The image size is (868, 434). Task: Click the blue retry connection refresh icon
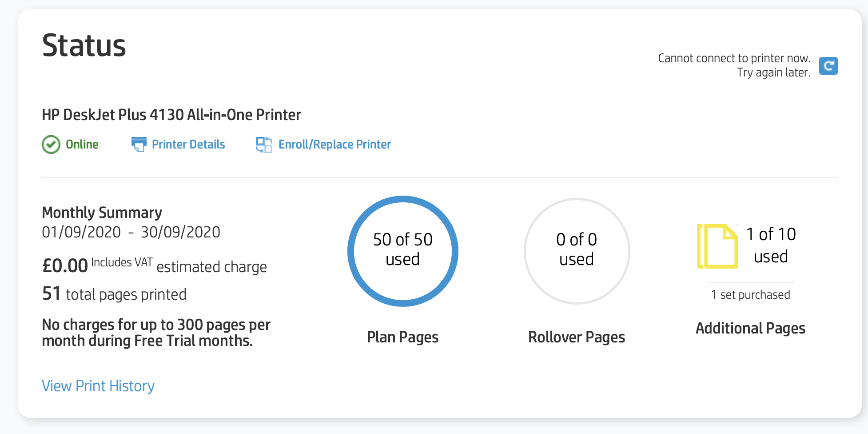pyautogui.click(x=828, y=66)
